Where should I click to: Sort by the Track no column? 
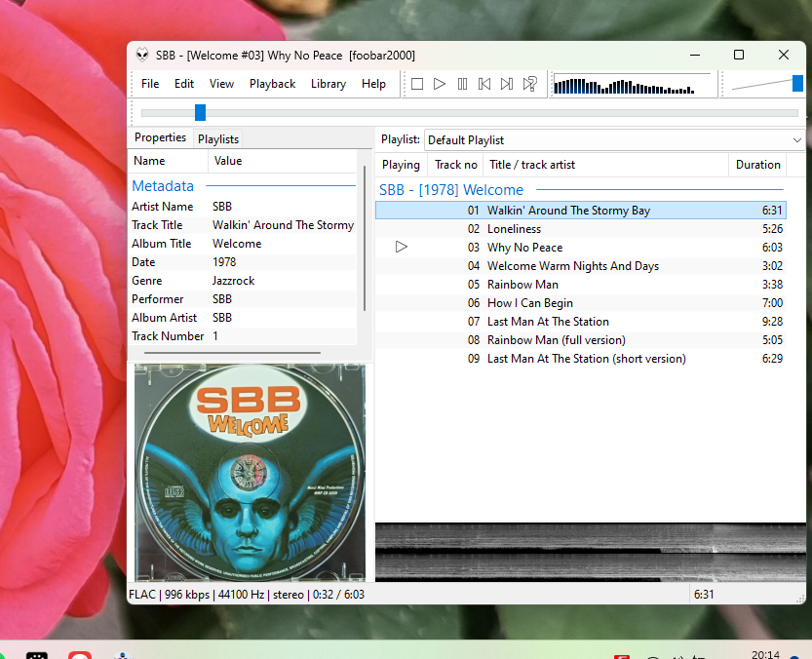(x=456, y=165)
